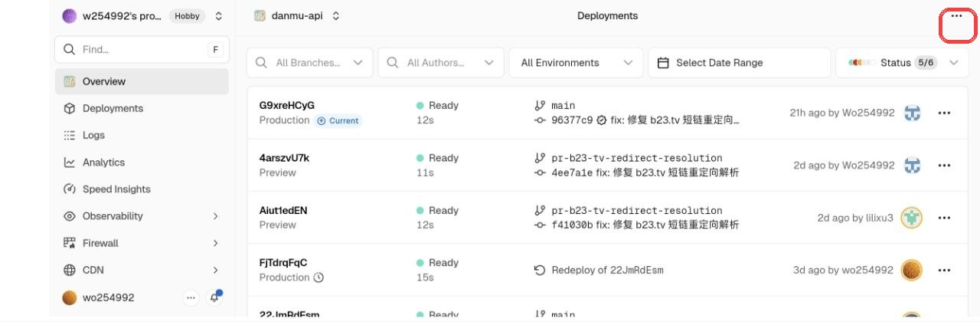The image size is (980, 322).
Task: Open deployment FjTdrqFqC
Action: coord(283,262)
